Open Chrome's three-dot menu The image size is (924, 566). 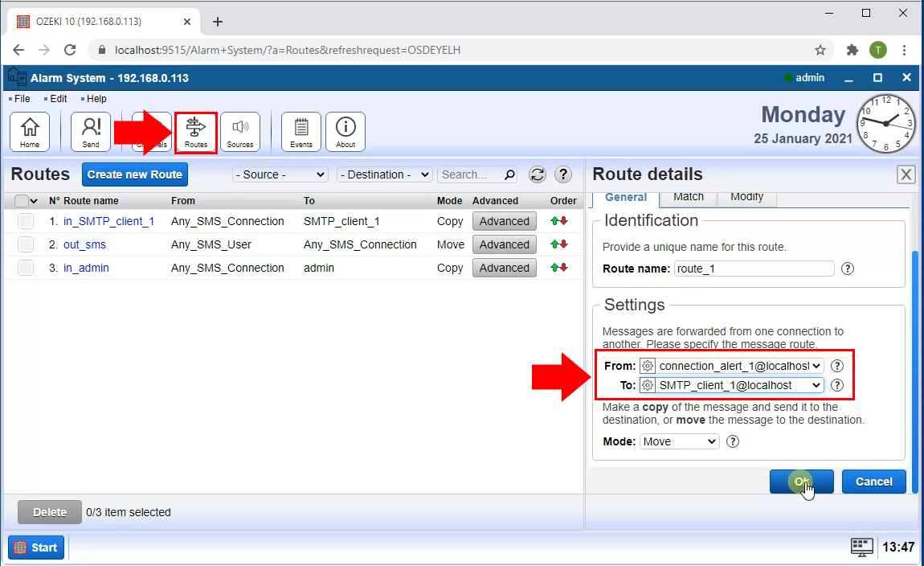point(904,50)
